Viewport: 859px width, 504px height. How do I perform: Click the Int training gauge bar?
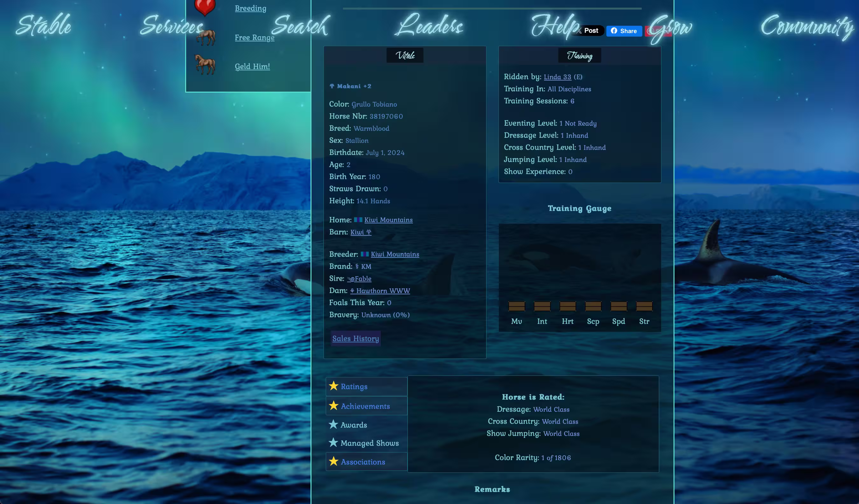tap(542, 306)
